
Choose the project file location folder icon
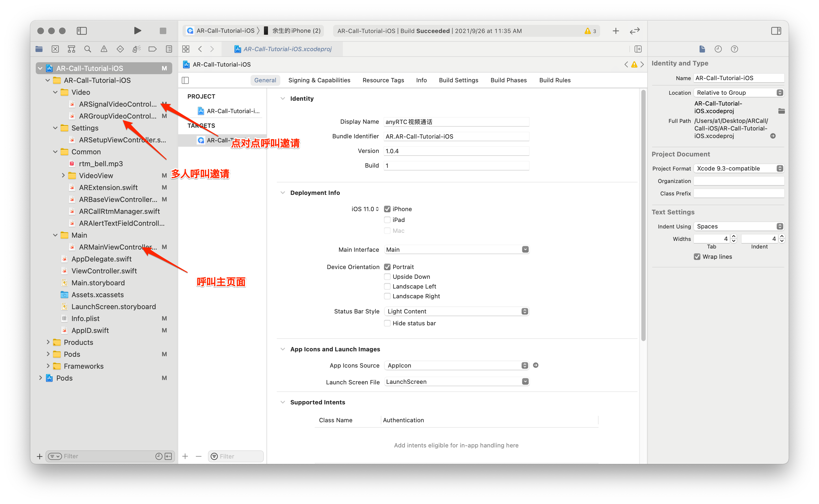[x=781, y=111]
